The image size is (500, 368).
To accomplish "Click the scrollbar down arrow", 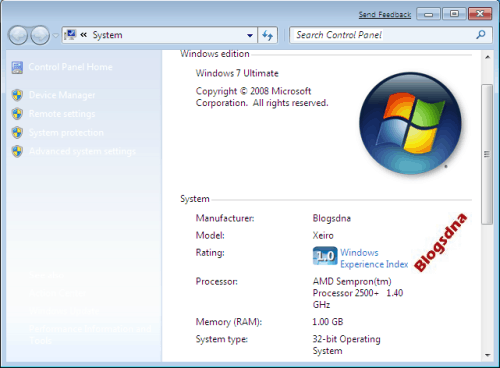I will (487, 355).
